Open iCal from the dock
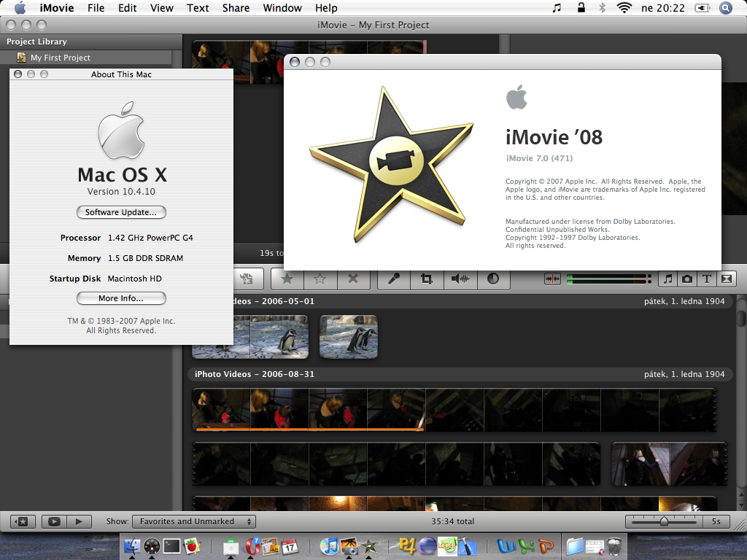The width and height of the screenshot is (747, 560). click(289, 546)
